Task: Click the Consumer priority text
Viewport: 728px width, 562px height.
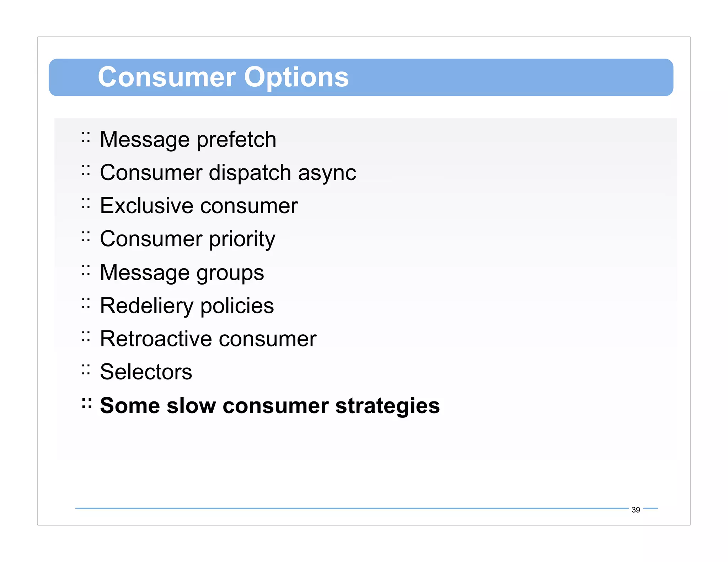Action: tap(187, 239)
